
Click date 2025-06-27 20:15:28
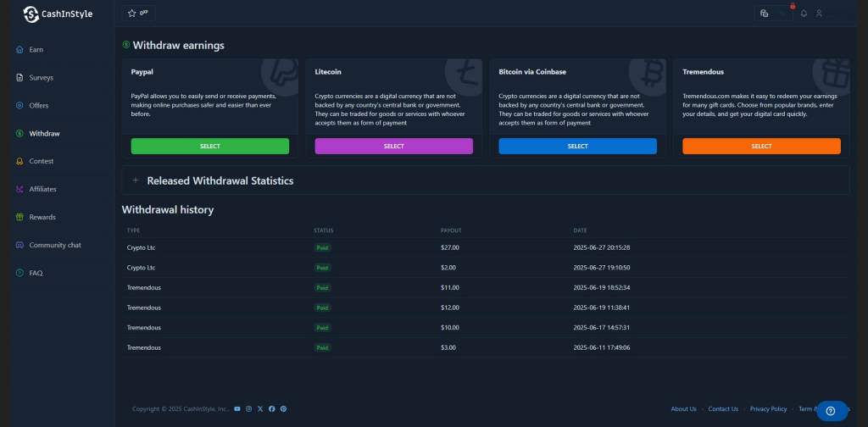(x=602, y=247)
